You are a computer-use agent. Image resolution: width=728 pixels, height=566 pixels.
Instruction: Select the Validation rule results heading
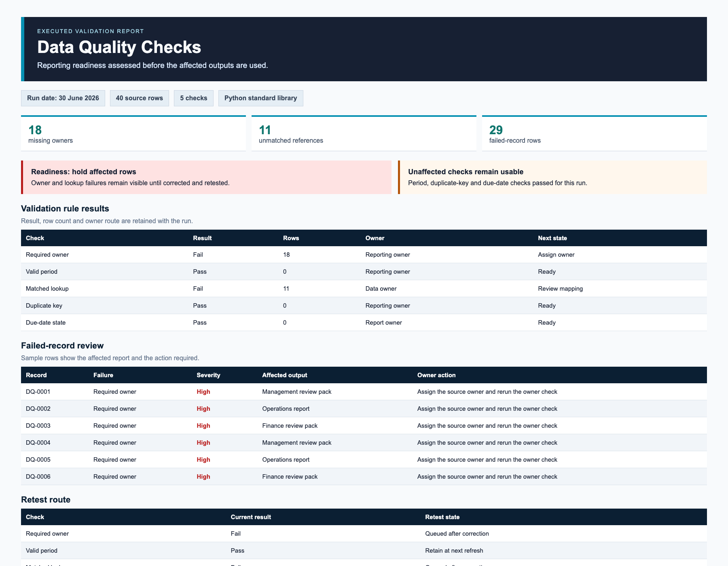tap(65, 209)
